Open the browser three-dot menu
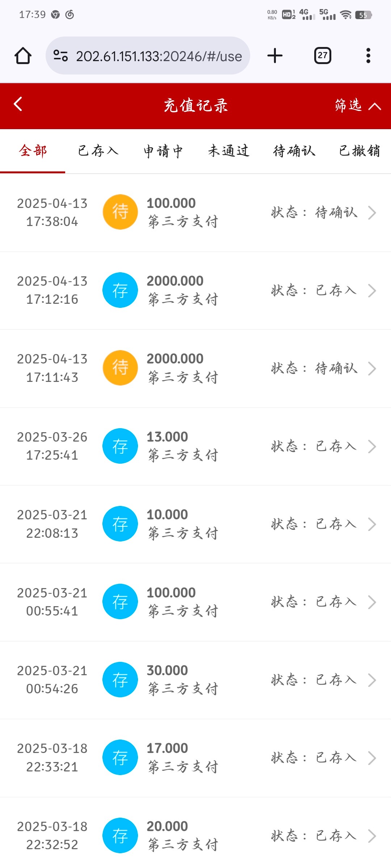 point(368,56)
